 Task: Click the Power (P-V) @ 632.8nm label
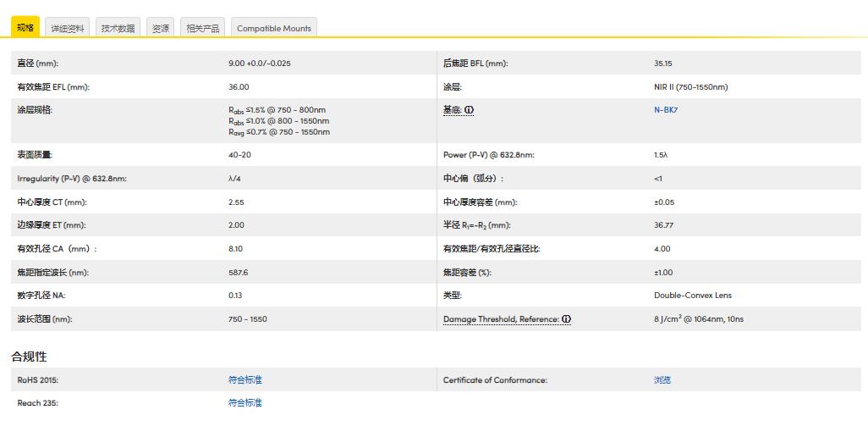(x=489, y=154)
